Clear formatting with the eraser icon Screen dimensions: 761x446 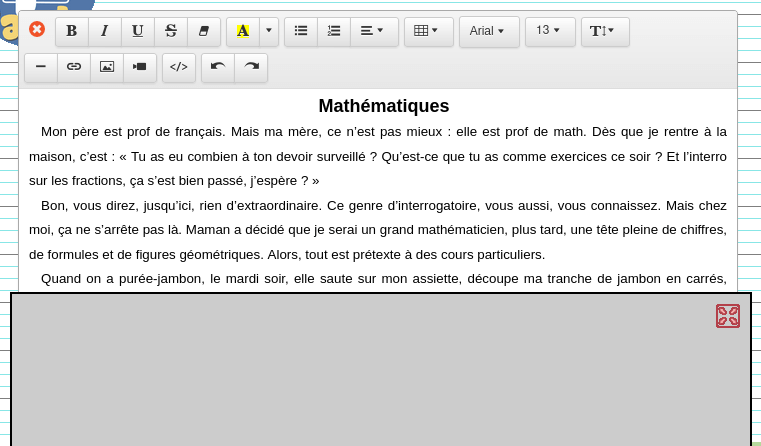tap(204, 32)
